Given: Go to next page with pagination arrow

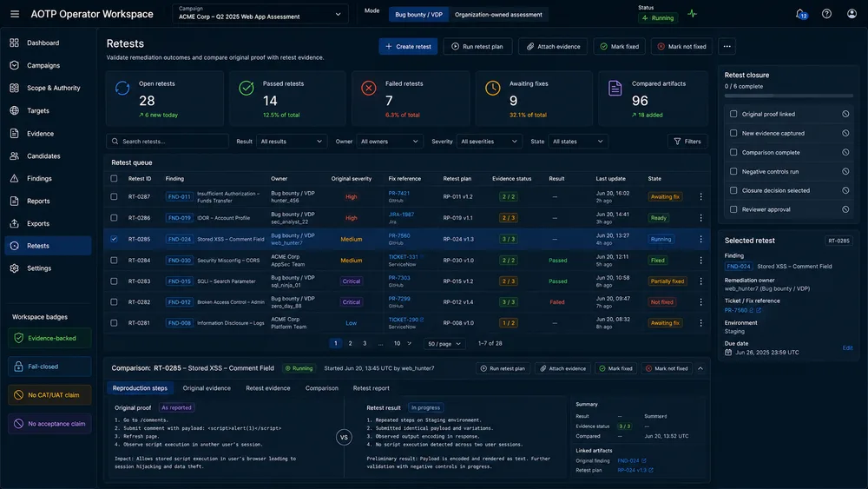Looking at the screenshot, I should point(410,343).
